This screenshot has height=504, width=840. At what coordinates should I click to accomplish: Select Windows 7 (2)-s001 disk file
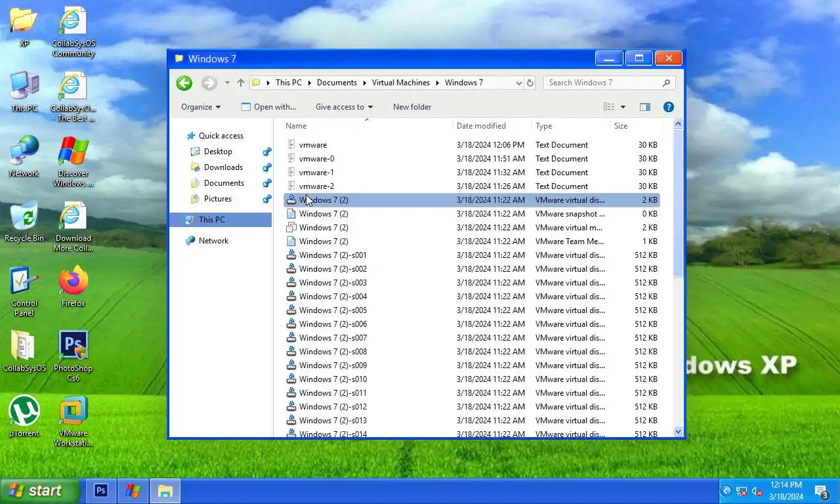tap(471, 255)
